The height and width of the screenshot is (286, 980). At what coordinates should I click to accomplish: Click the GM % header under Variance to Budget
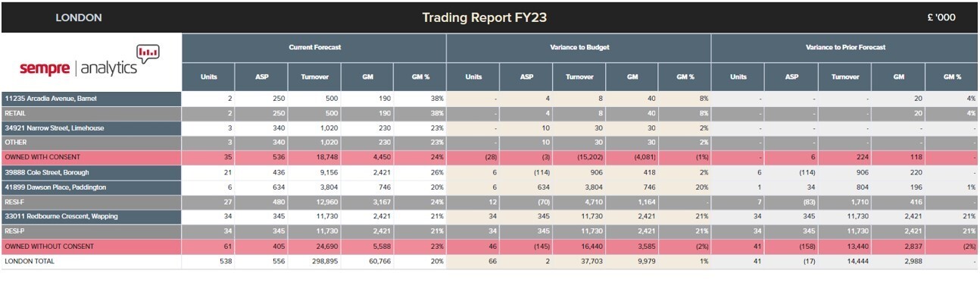pos(685,77)
